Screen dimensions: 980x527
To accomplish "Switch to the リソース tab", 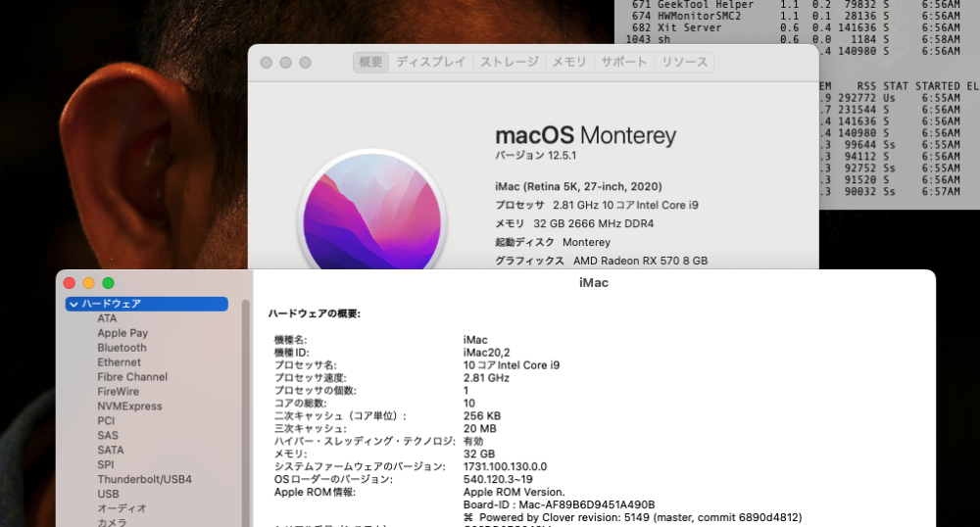I will 684,62.
